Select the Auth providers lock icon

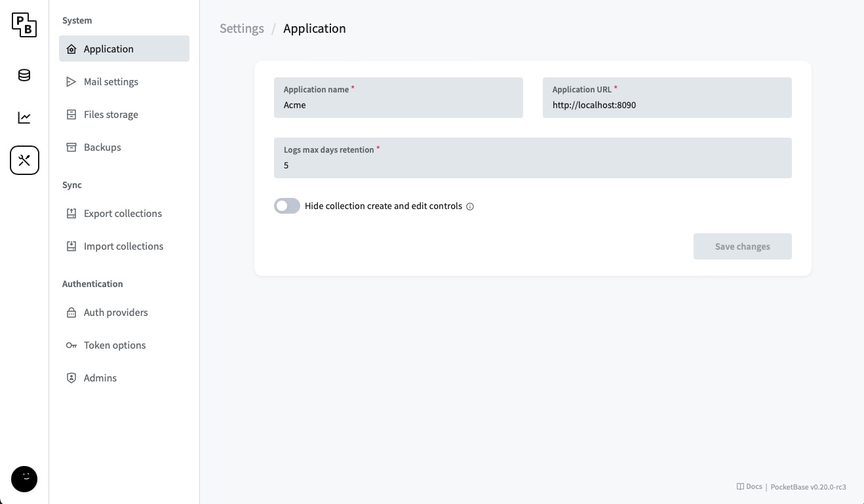coord(71,313)
